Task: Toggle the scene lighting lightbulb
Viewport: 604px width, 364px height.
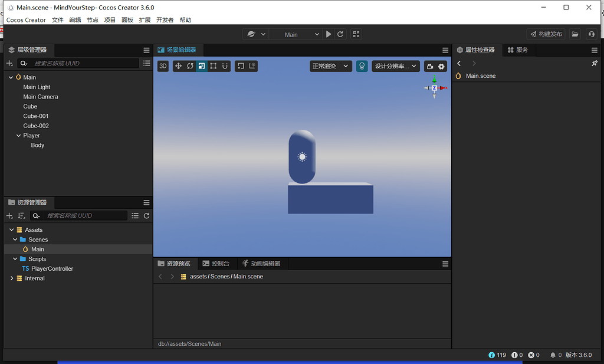Action: pyautogui.click(x=362, y=66)
